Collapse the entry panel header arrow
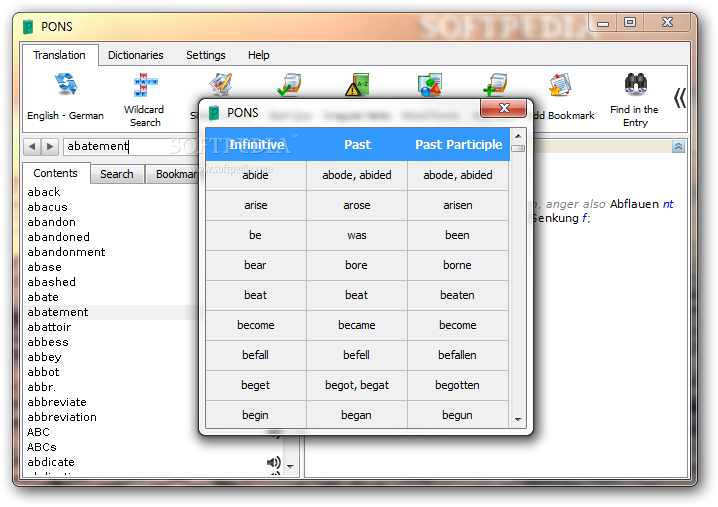Viewport: 718px width, 507px height. click(678, 147)
